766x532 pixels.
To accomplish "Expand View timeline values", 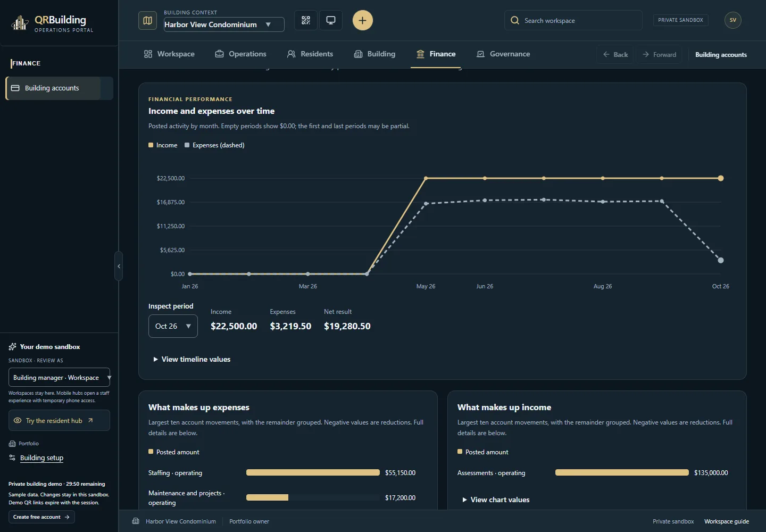I will 192,360.
